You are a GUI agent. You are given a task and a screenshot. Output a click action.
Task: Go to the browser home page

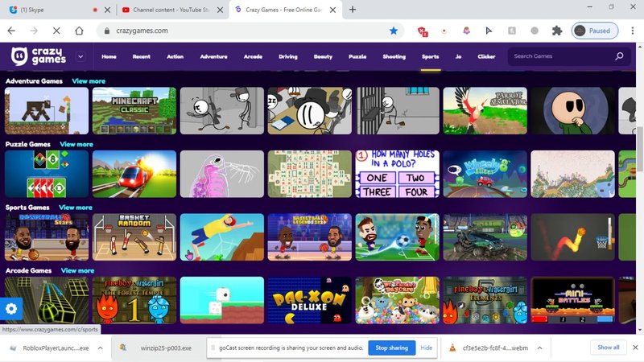79,31
